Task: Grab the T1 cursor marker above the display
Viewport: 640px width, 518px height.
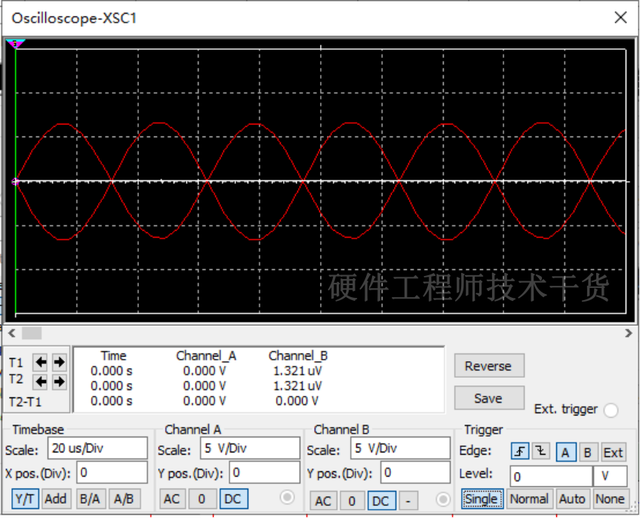Action: point(16,43)
